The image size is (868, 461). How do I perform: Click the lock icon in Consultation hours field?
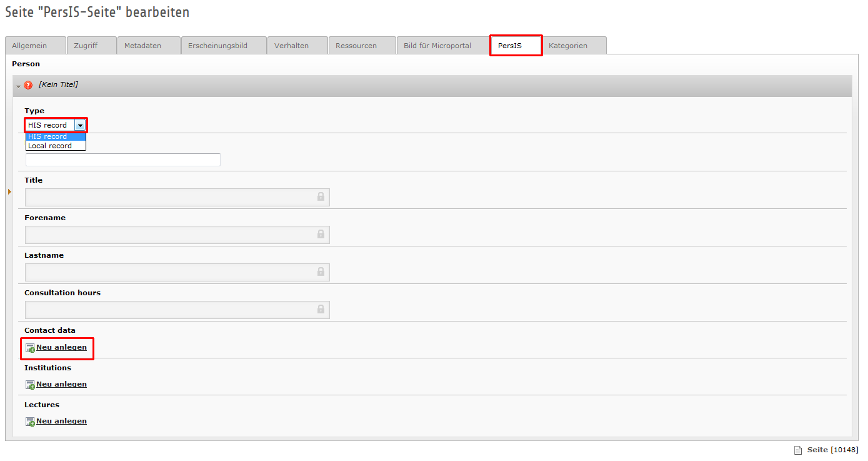tap(321, 310)
